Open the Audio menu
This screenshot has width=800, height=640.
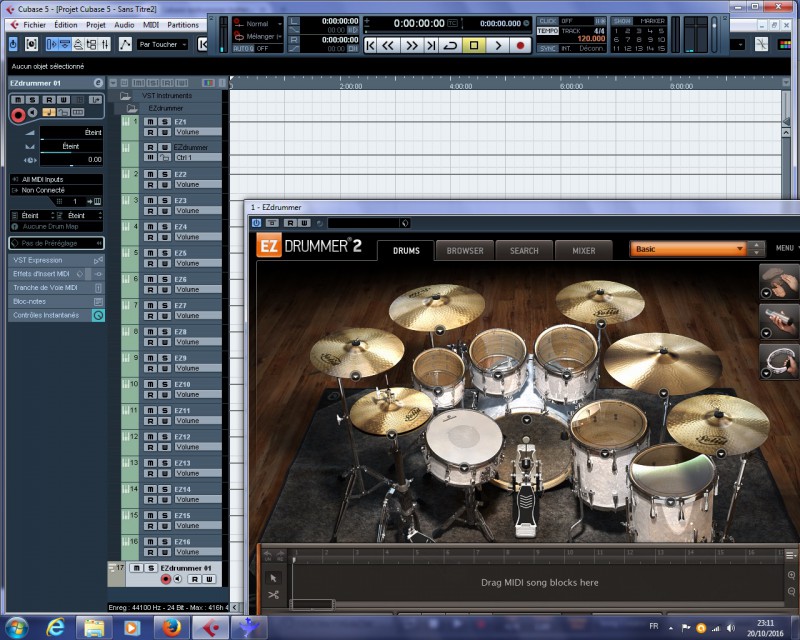[x=124, y=24]
